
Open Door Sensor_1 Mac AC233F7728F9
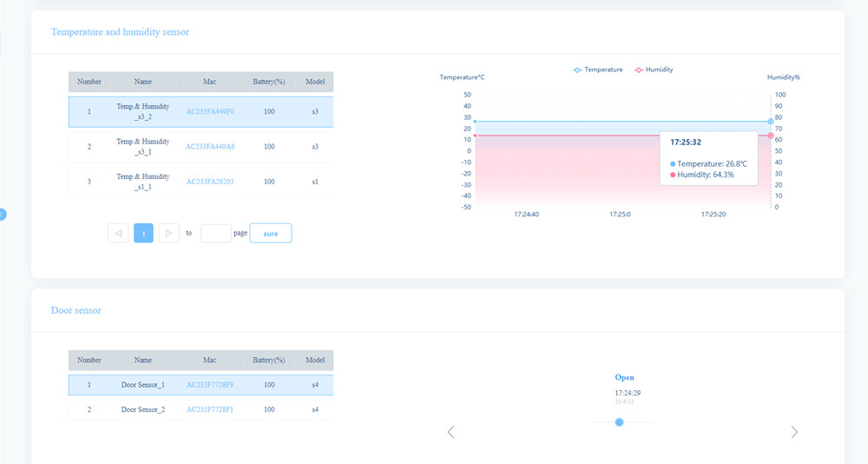click(x=209, y=384)
